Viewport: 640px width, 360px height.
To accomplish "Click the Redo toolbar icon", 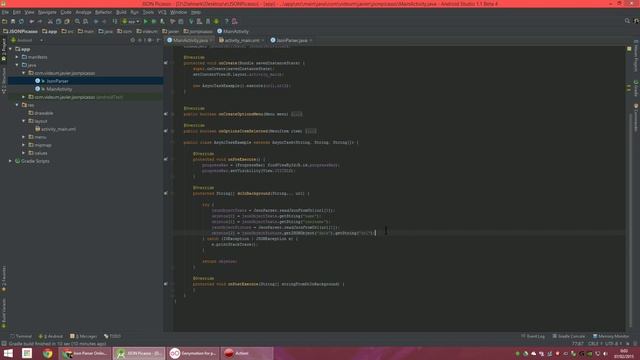I will pyautogui.click(x=40, y=21).
